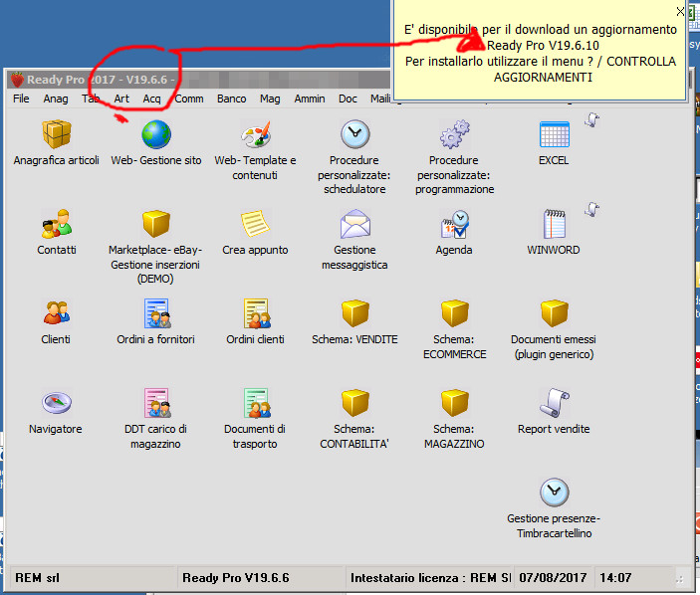Open Documenti di trasporto icon
This screenshot has height=595, width=700.
pyautogui.click(x=257, y=403)
